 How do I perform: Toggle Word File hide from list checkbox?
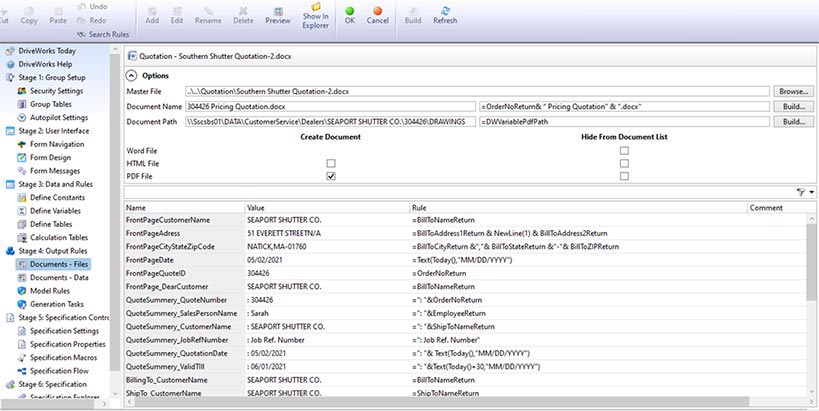pyautogui.click(x=624, y=150)
